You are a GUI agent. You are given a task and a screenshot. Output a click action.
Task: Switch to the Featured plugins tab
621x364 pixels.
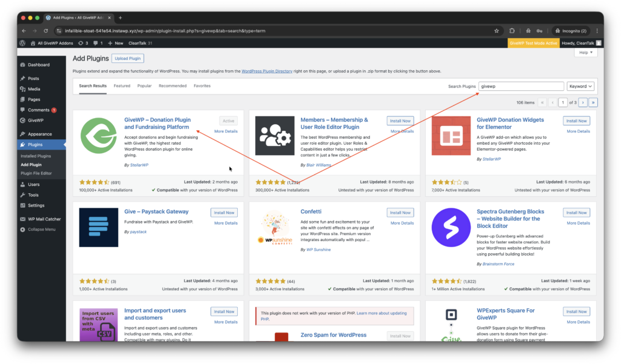122,85
